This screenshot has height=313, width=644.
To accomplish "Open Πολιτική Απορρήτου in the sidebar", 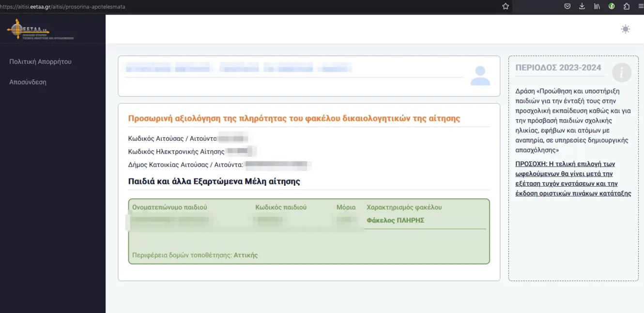I will pos(40,61).
